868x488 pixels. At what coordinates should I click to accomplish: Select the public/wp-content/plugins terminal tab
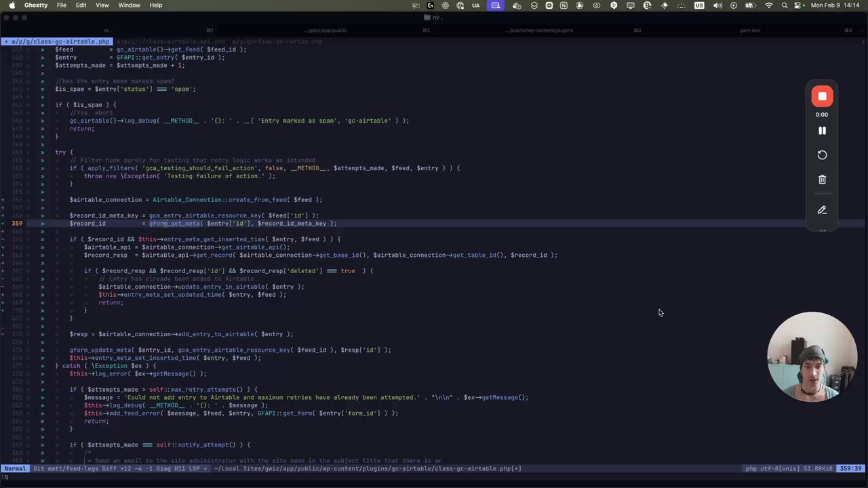pos(539,30)
